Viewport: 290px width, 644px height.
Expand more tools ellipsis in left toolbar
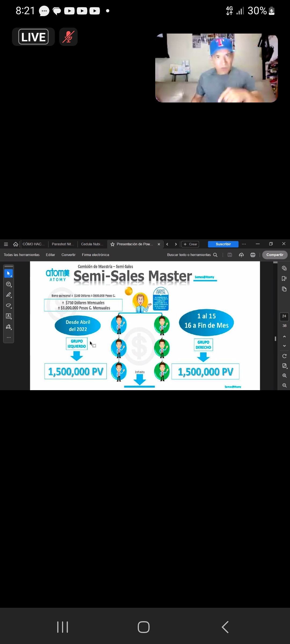(x=9, y=338)
